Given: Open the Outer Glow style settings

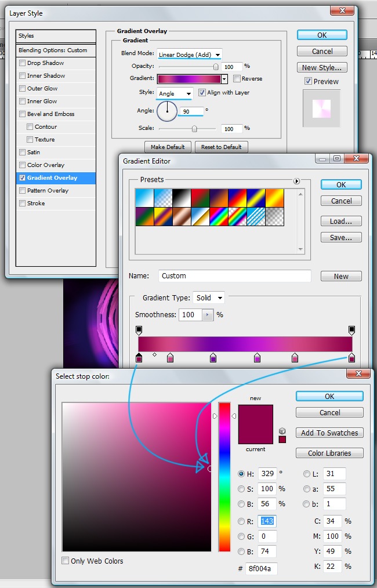Looking at the screenshot, I should [x=42, y=89].
